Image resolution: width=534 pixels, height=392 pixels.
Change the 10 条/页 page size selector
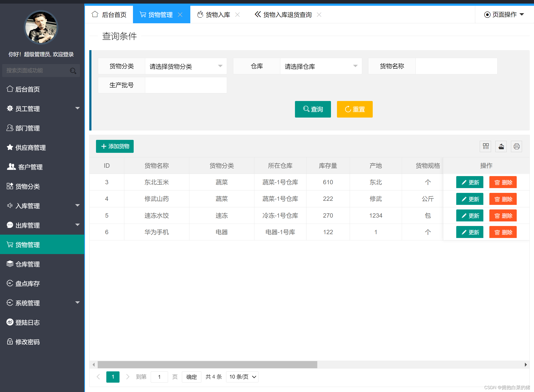click(x=242, y=377)
